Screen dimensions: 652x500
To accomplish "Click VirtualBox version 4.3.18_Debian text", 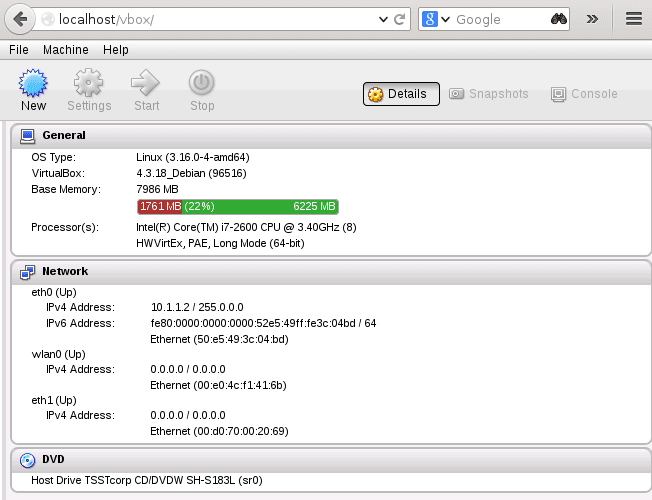I will 191,173.
